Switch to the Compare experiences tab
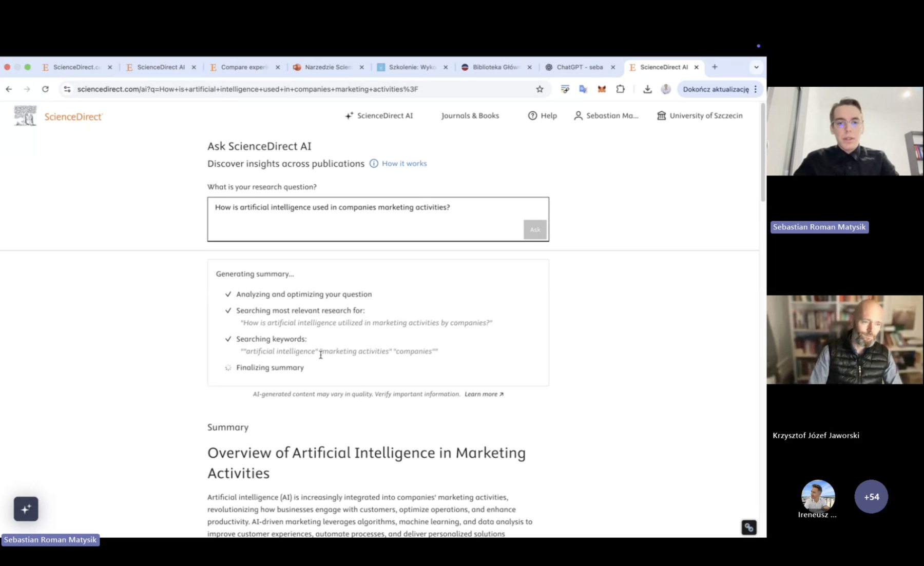This screenshot has height=566, width=924. [x=243, y=67]
